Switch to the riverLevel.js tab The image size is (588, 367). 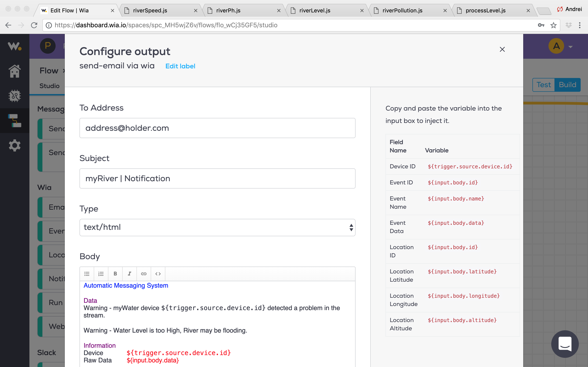pos(315,11)
